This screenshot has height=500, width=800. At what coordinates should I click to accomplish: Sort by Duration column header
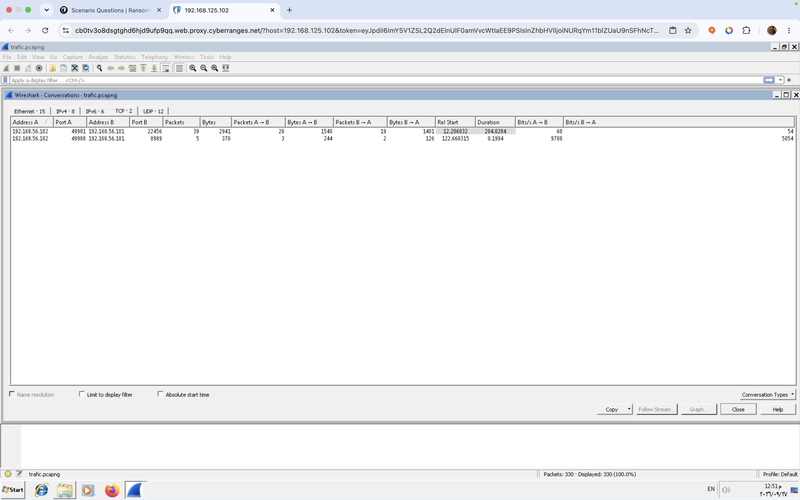tap(495, 122)
